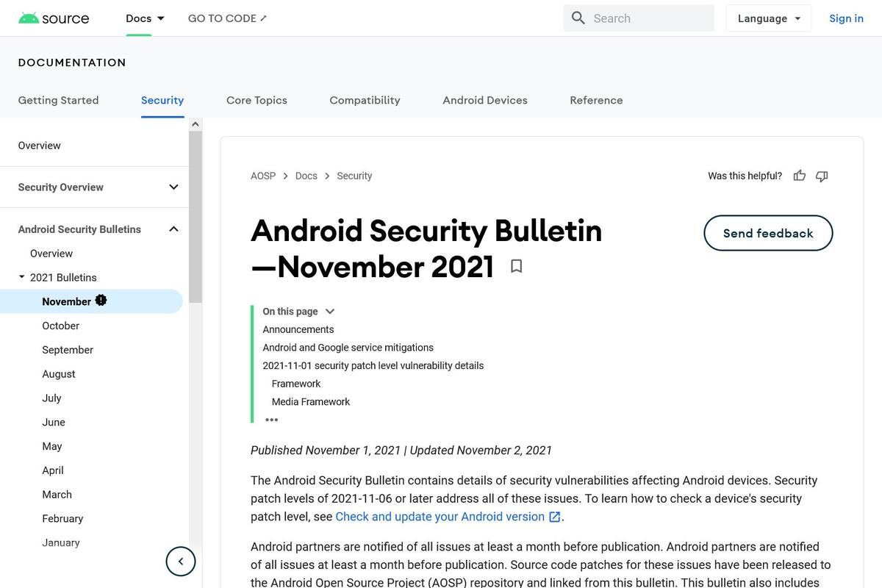The image size is (882, 588).
Task: Jump to the Media Framework section
Action: click(x=311, y=401)
